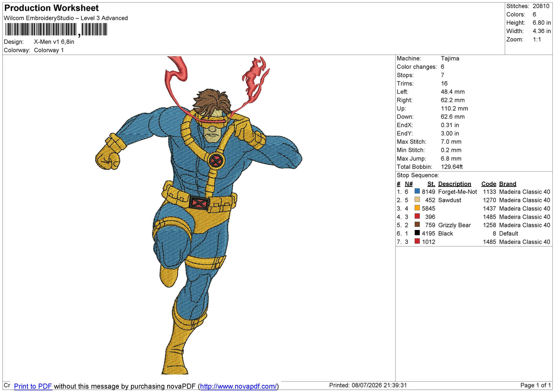Click the code 1270

490,200
